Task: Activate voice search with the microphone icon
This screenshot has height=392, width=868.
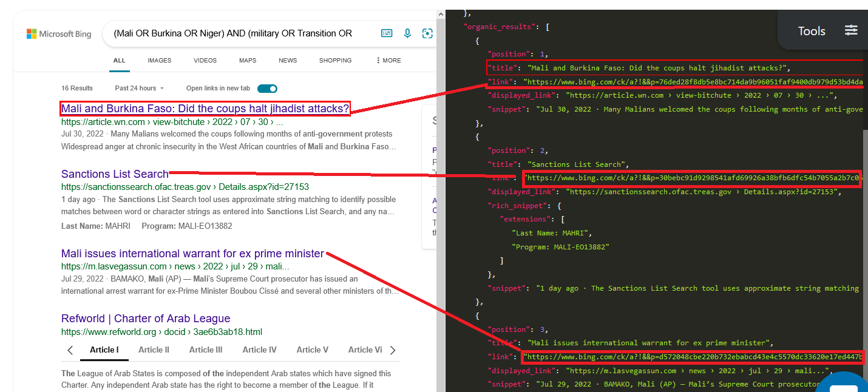Action: coord(407,33)
